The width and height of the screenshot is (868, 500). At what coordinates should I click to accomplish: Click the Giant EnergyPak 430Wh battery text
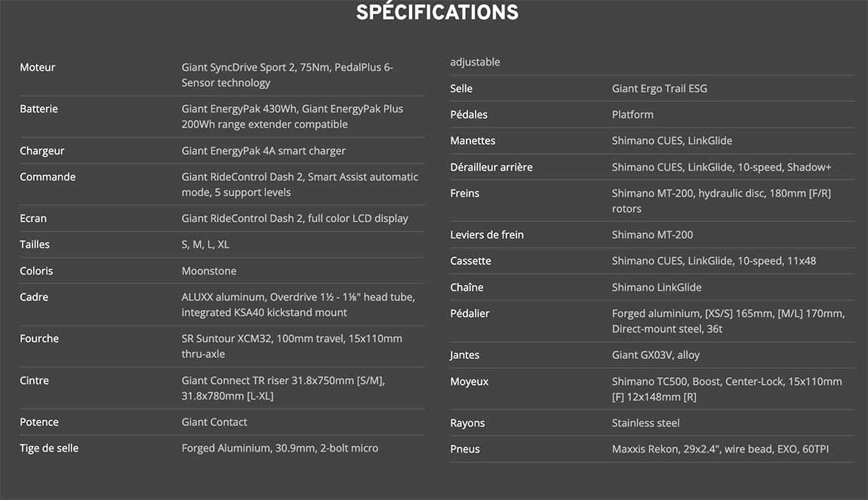click(x=292, y=116)
